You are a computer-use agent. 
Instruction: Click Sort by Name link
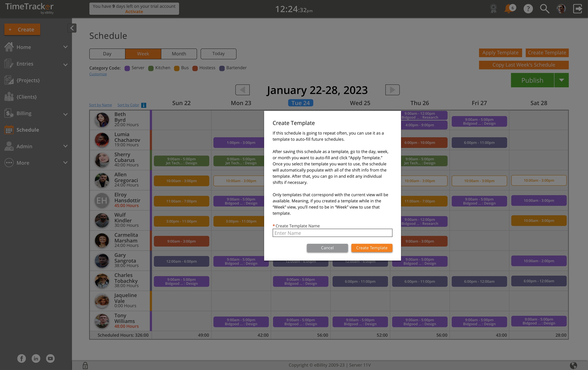click(x=100, y=105)
